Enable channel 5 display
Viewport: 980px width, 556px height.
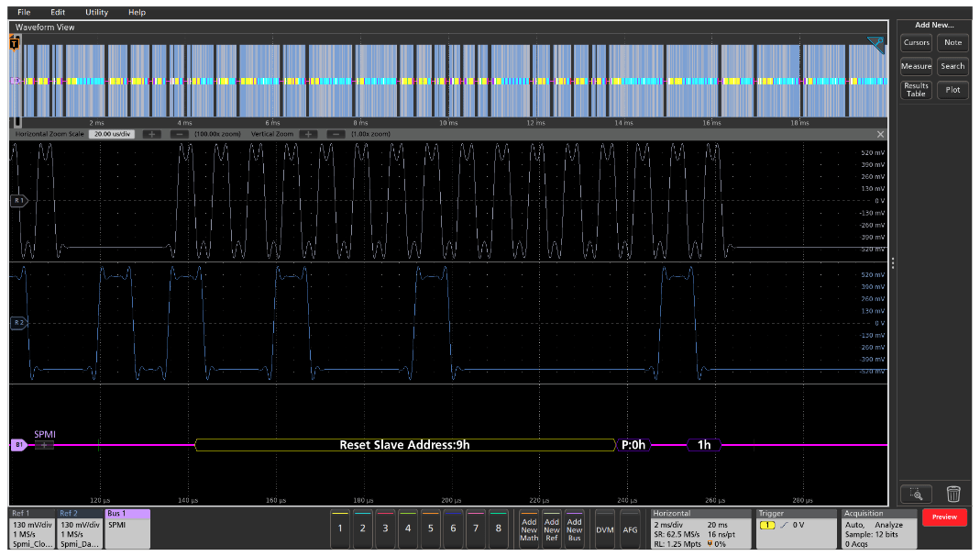coord(431,528)
